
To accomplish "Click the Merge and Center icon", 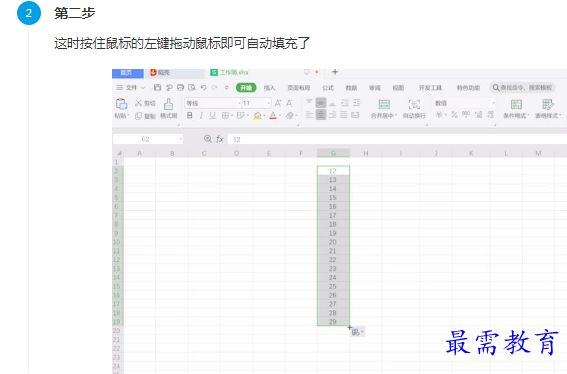I will tap(384, 104).
